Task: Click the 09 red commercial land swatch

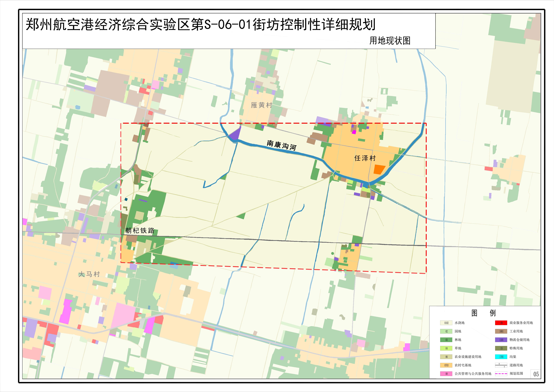Action: (x=501, y=323)
